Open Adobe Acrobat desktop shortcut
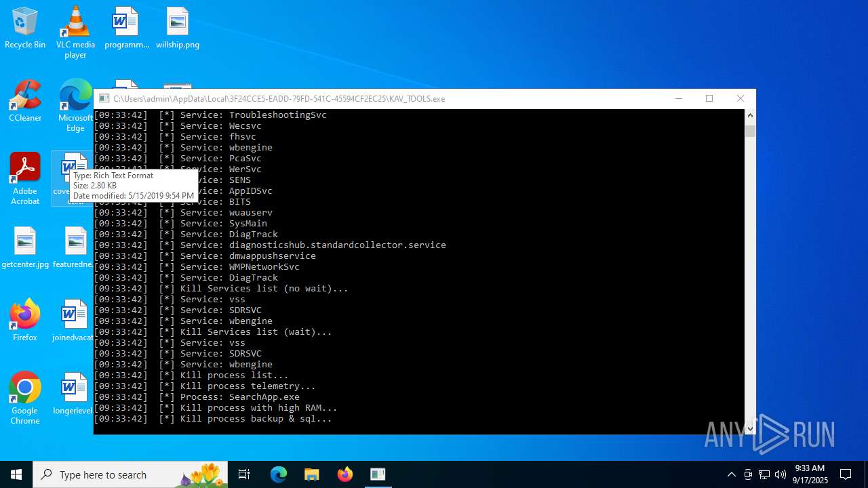This screenshot has width=868, height=488. coord(25,179)
